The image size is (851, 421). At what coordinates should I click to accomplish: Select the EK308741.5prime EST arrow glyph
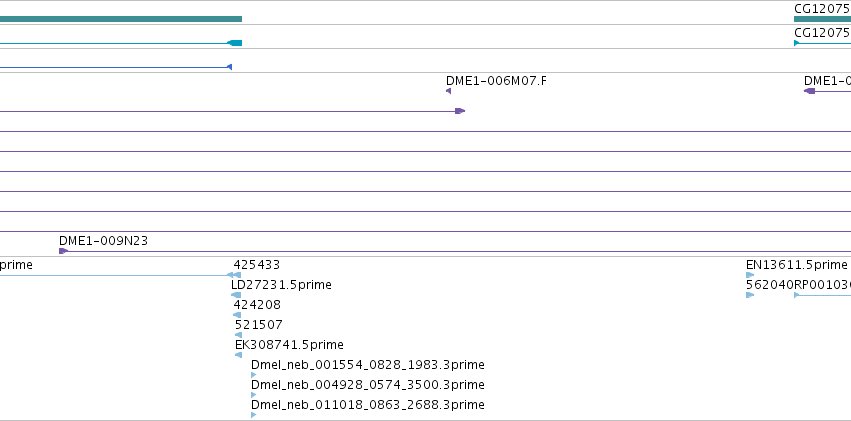point(238,355)
